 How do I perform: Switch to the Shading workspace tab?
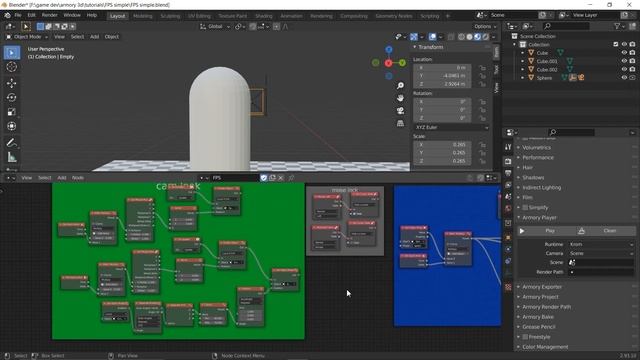pyautogui.click(x=264, y=16)
